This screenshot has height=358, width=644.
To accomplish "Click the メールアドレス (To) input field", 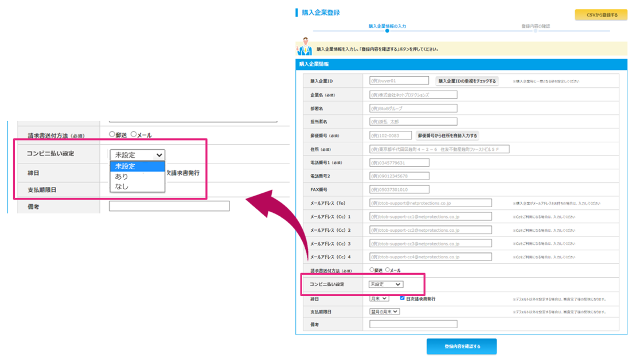I will [431, 203].
